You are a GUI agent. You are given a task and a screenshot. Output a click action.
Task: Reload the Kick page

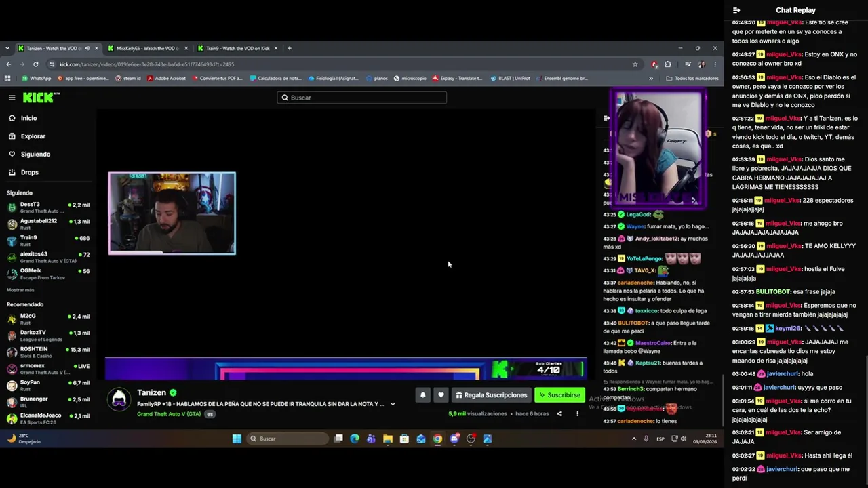[x=35, y=64]
